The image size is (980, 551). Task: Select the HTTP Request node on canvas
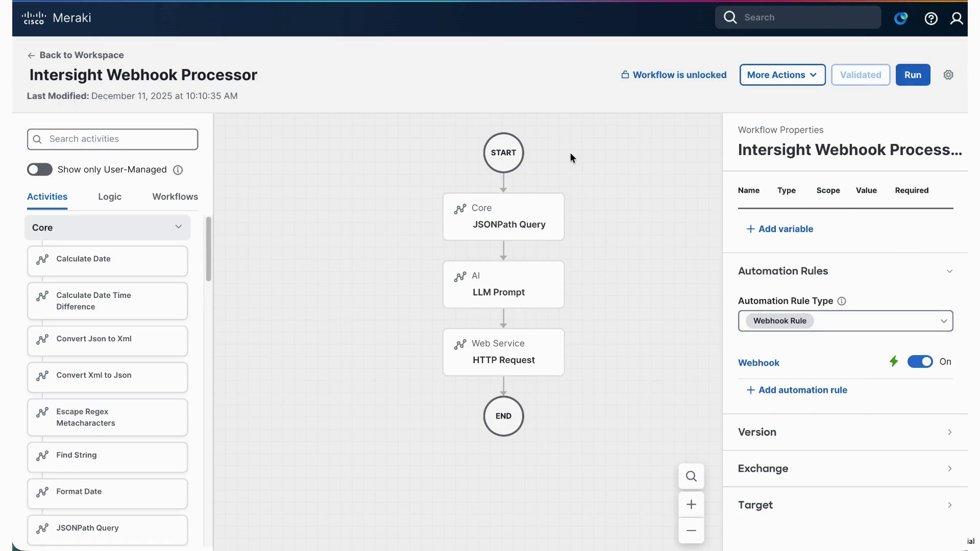[503, 352]
